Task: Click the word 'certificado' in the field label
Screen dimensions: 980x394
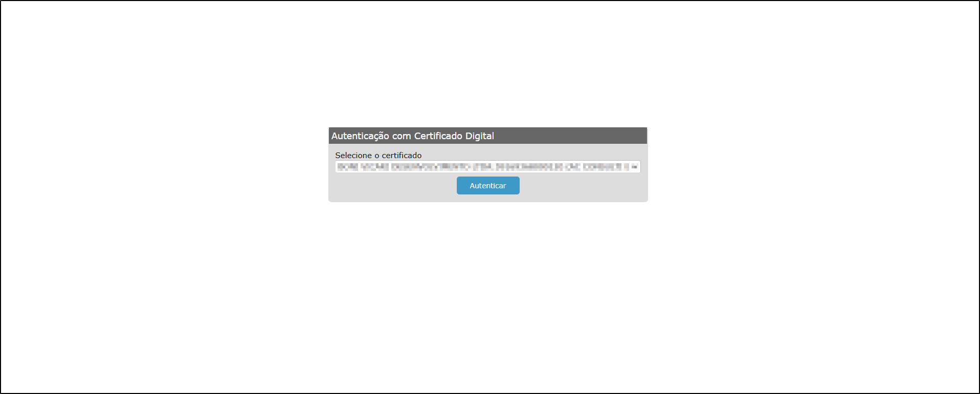Action: click(x=402, y=155)
